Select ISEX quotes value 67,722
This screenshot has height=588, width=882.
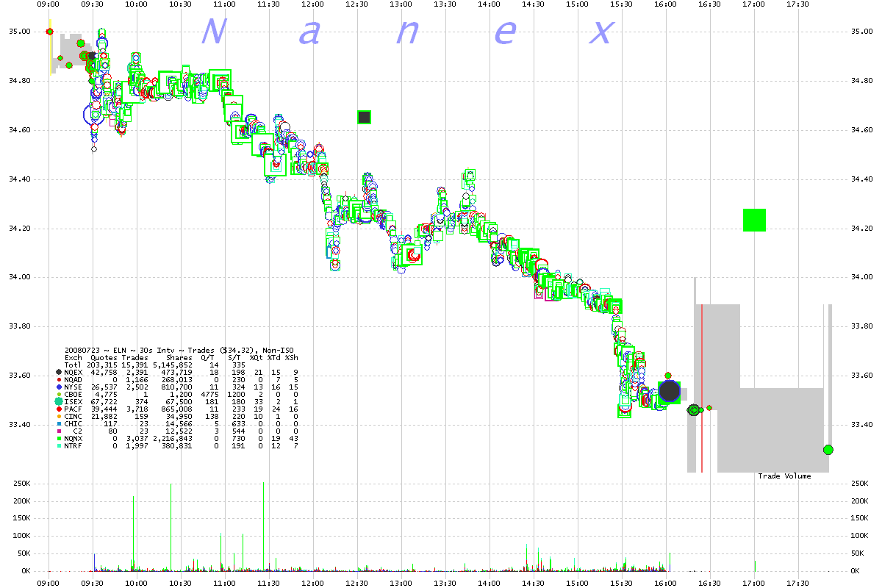104,401
